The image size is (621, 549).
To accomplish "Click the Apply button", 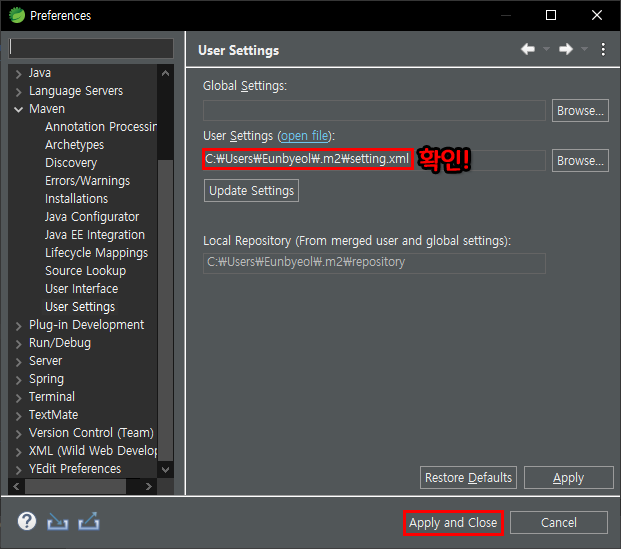I will click(568, 477).
